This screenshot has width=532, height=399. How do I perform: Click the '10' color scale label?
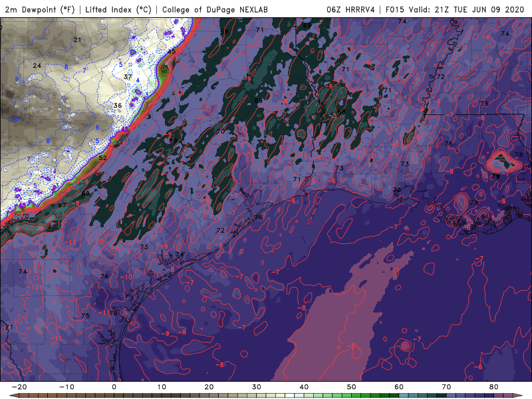tap(162, 387)
